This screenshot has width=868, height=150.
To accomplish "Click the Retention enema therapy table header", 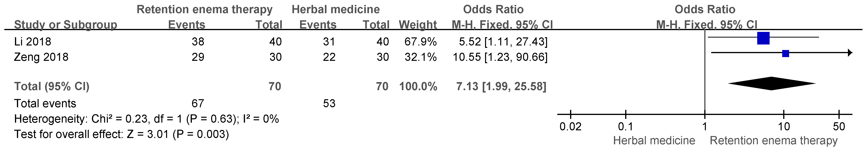I will tap(204, 9).
